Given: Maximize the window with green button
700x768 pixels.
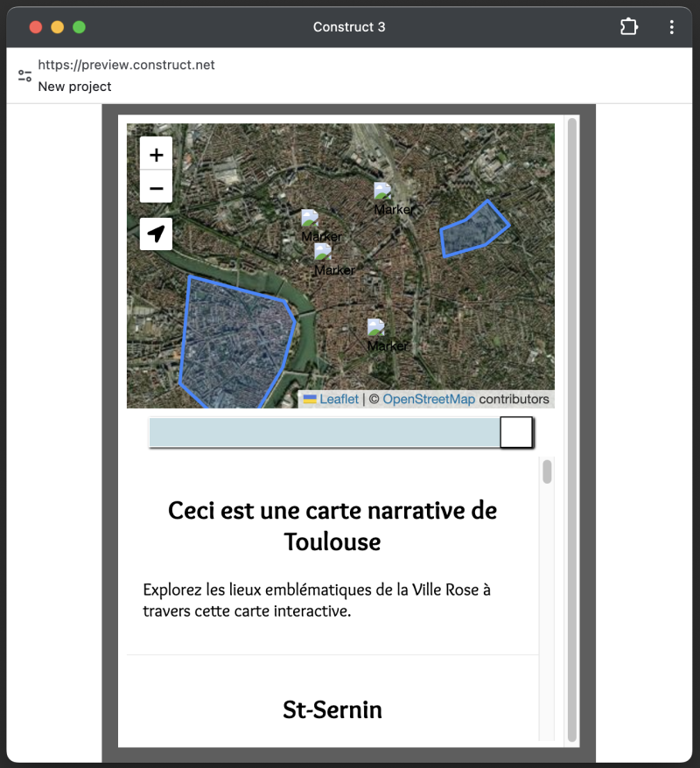Looking at the screenshot, I should pyautogui.click(x=79, y=27).
